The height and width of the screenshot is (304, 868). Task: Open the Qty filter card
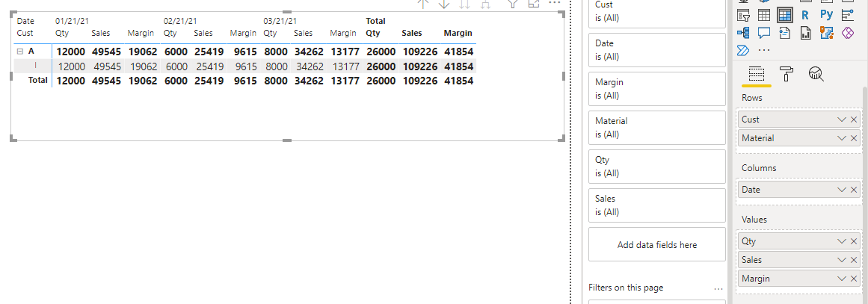coord(657,167)
